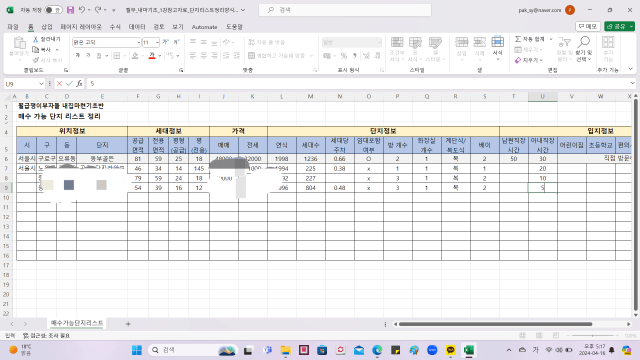Open File Explorer from taskbar
The image size is (640, 360).
point(285,350)
